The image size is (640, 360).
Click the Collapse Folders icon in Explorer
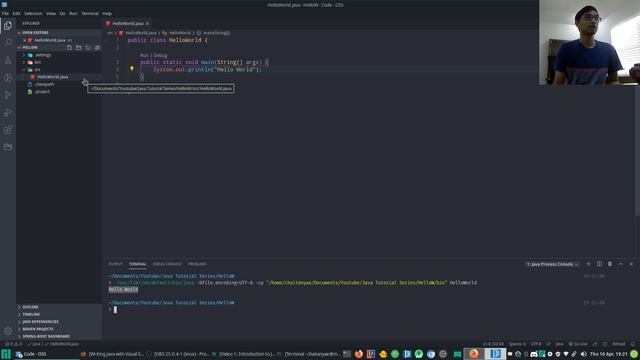[97, 48]
